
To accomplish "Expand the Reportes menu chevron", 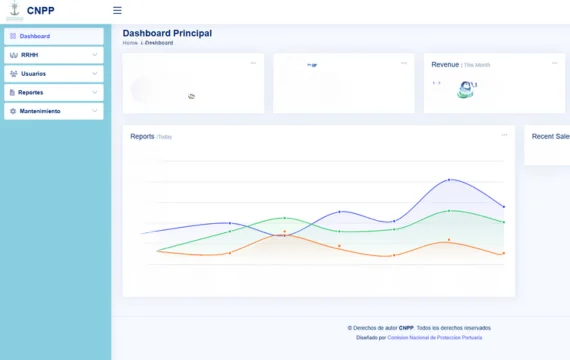I will (95, 92).
